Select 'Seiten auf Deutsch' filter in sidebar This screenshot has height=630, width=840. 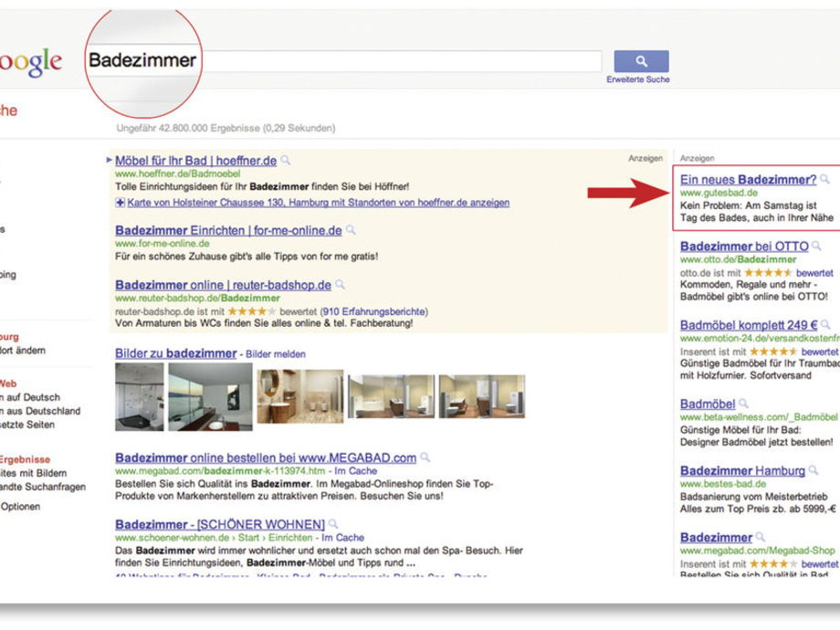(x=30, y=397)
